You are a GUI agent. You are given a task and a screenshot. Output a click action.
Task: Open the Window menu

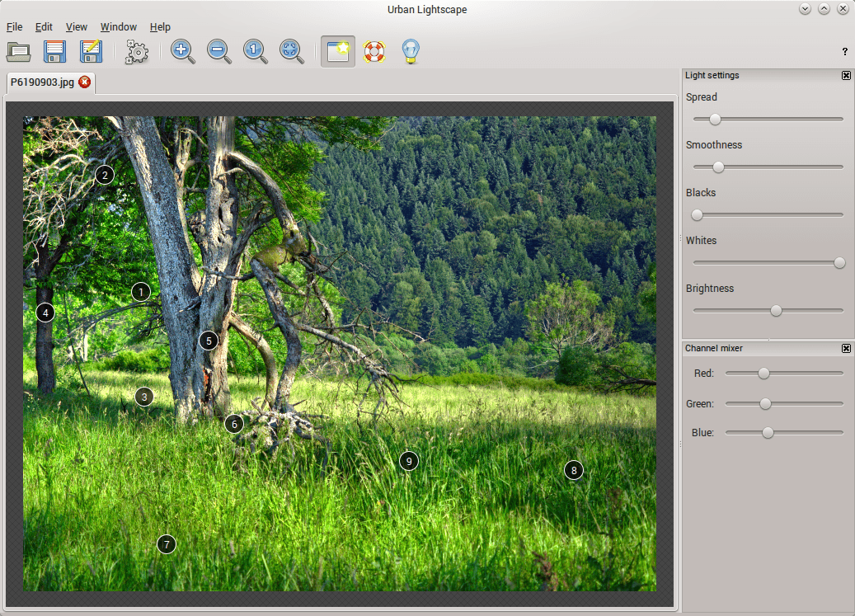(x=119, y=26)
